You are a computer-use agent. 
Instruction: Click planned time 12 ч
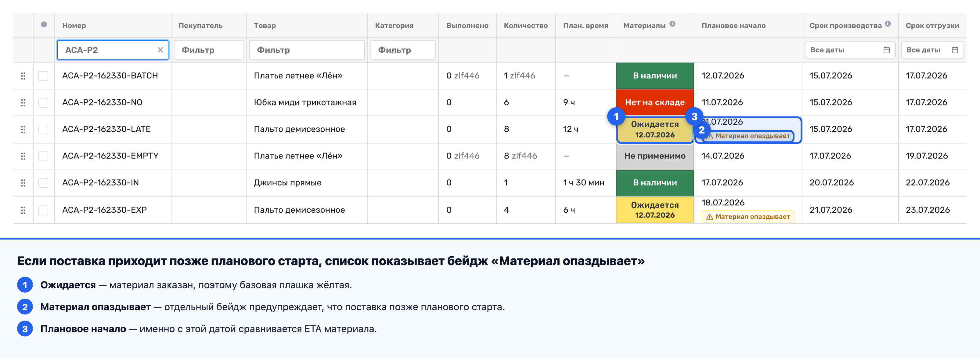tap(571, 129)
